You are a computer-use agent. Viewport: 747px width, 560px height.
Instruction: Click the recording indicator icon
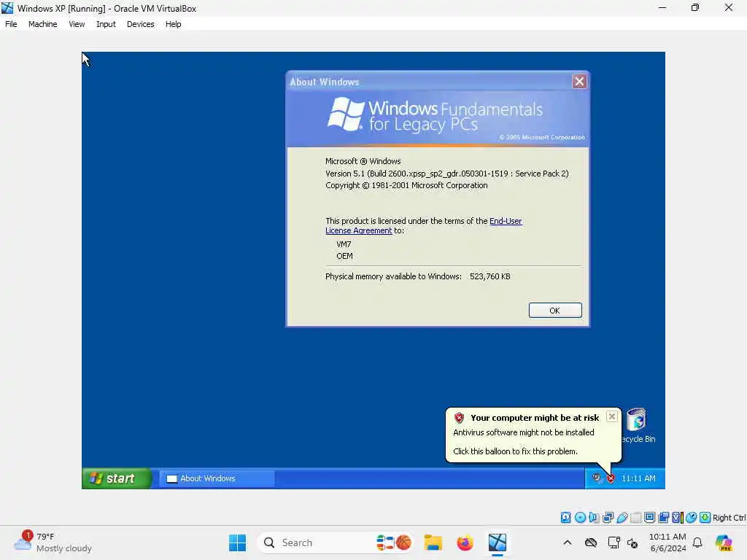click(x=664, y=518)
